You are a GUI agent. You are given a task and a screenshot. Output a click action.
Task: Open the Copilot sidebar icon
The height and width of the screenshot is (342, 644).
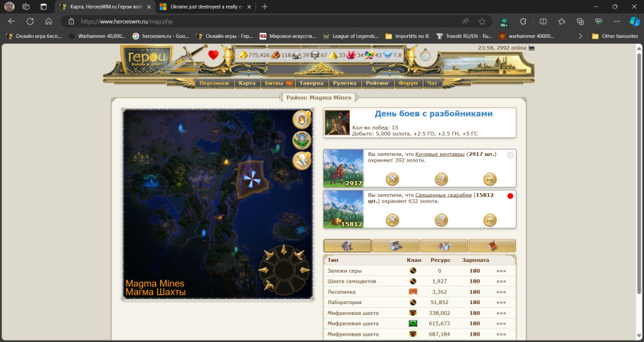point(635,21)
